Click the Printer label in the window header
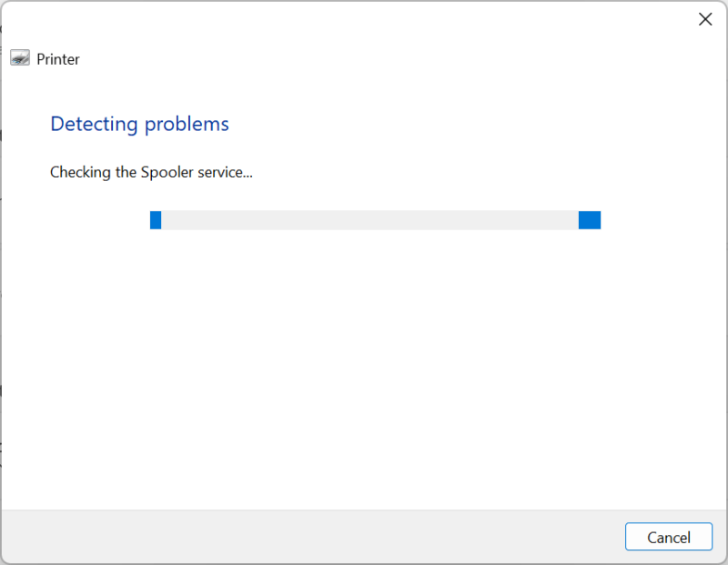This screenshot has height=565, width=728. 58,58
